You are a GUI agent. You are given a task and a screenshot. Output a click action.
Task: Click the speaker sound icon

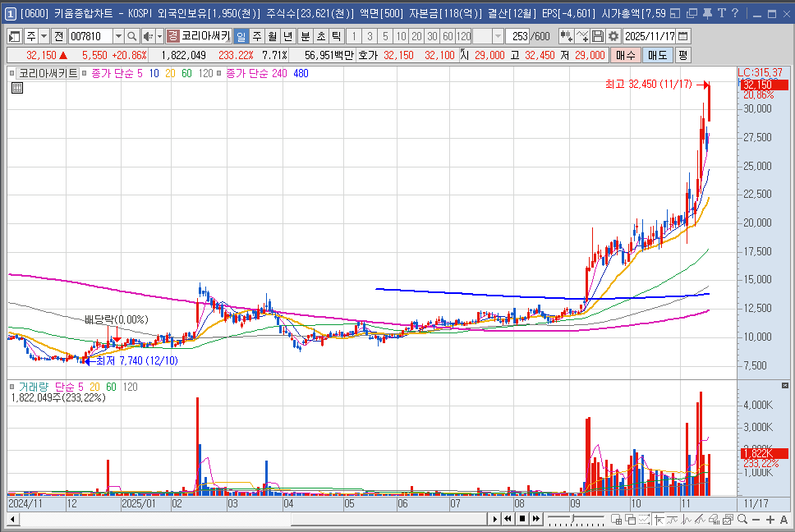click(x=148, y=36)
